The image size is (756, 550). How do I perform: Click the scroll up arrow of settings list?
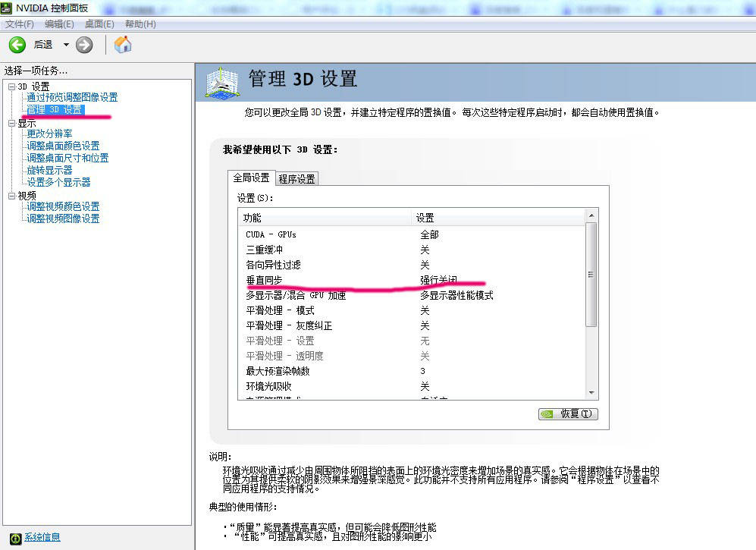[x=591, y=215]
